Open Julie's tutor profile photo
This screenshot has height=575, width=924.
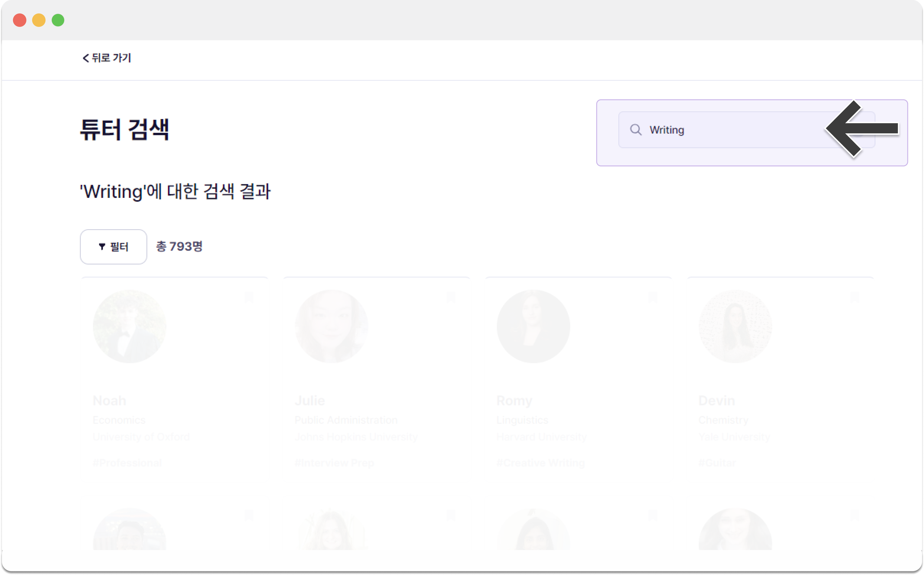pyautogui.click(x=331, y=326)
